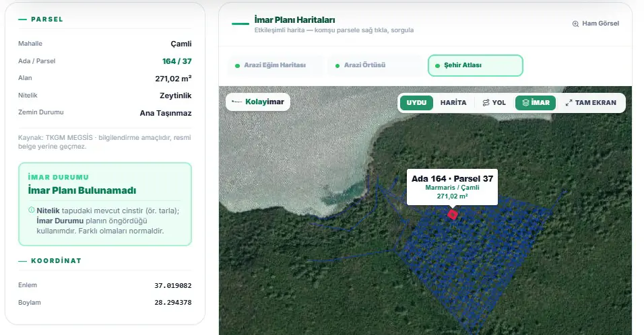The image size is (644, 335).
Task: Toggle the YOL road layer
Action: pos(494,102)
